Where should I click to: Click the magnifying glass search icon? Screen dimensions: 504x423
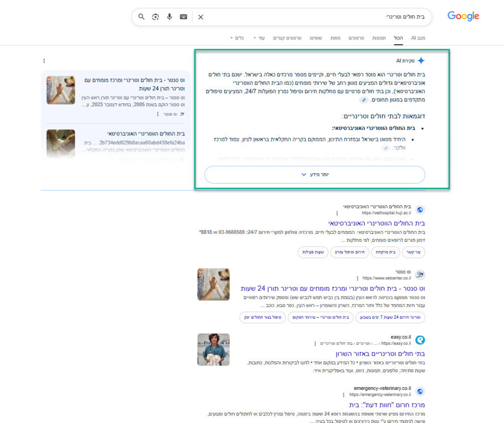[x=141, y=16]
